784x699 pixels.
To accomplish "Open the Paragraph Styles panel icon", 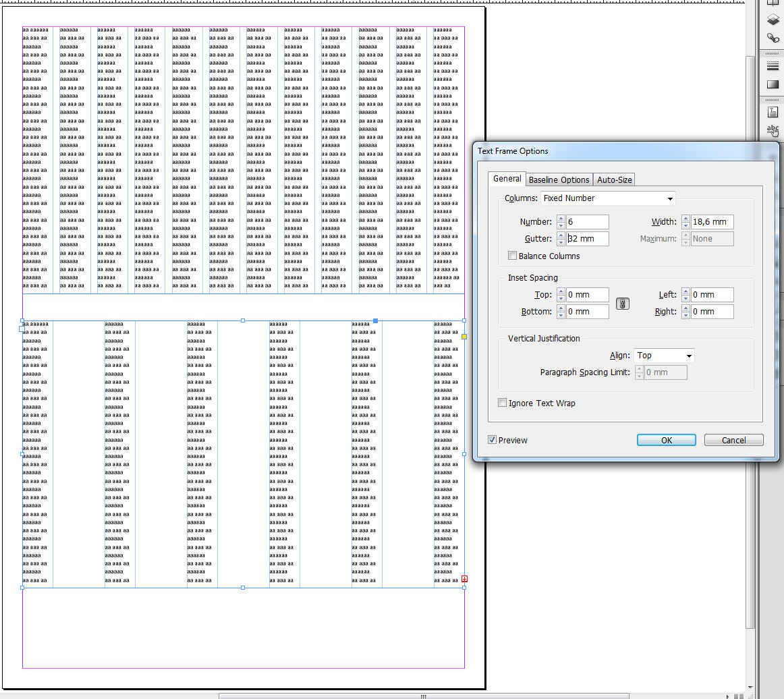I will [x=773, y=113].
